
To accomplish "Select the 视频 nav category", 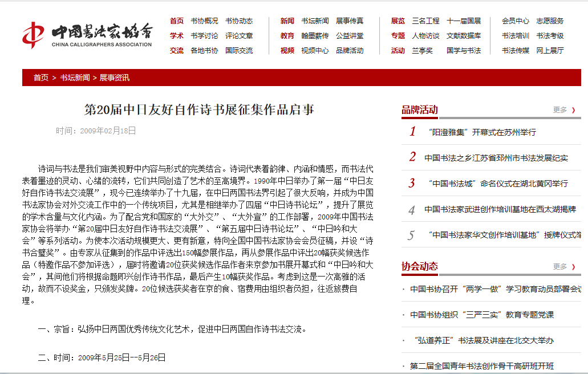I will point(287,51).
